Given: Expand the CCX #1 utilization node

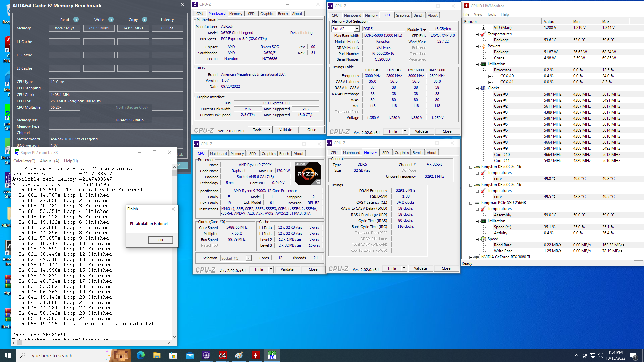Looking at the screenshot, I should tap(490, 82).
